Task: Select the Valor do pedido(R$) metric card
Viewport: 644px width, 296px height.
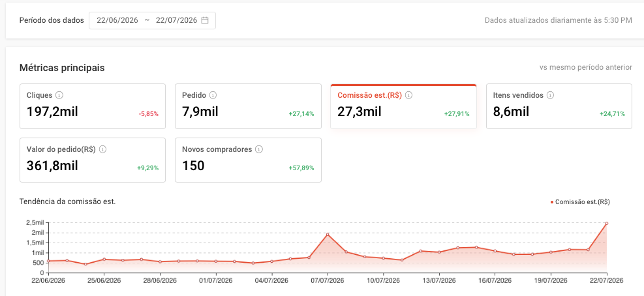Action: (93, 160)
